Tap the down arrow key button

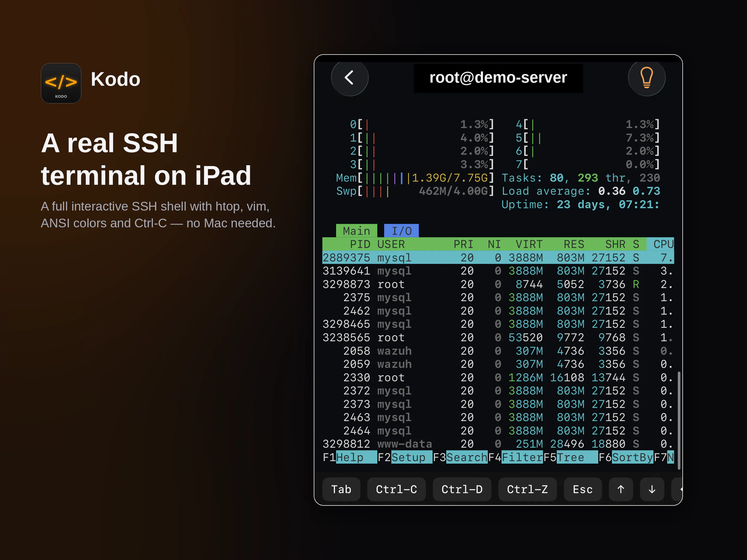(x=652, y=489)
